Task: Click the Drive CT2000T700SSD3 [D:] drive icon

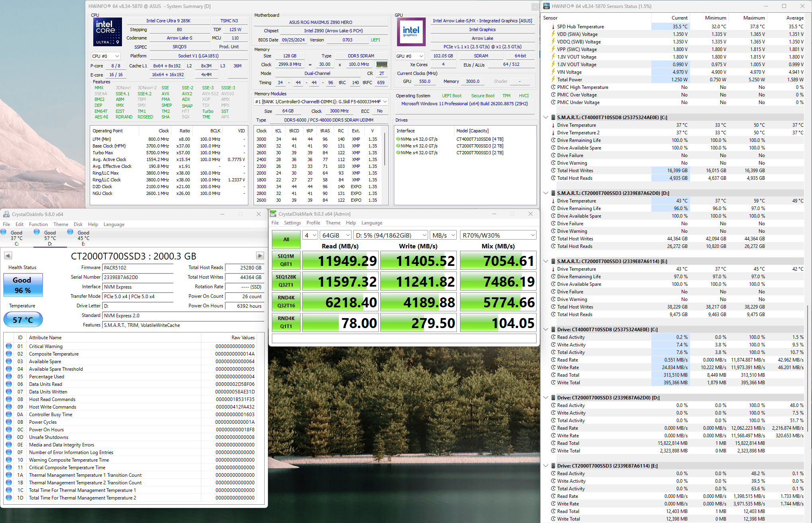Action: [x=553, y=398]
